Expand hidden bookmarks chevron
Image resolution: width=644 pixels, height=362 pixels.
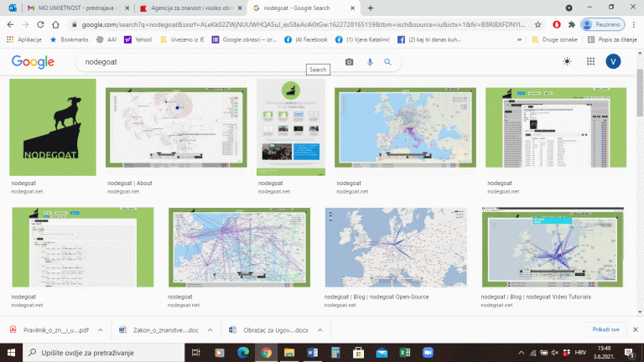[519, 40]
